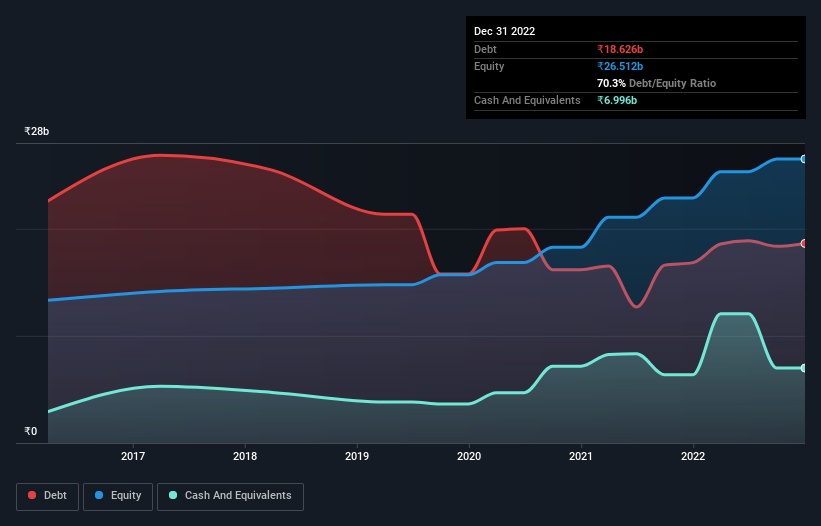The height and width of the screenshot is (526, 821).
Task: Click the Equity label in tooltip
Action: pos(489,66)
